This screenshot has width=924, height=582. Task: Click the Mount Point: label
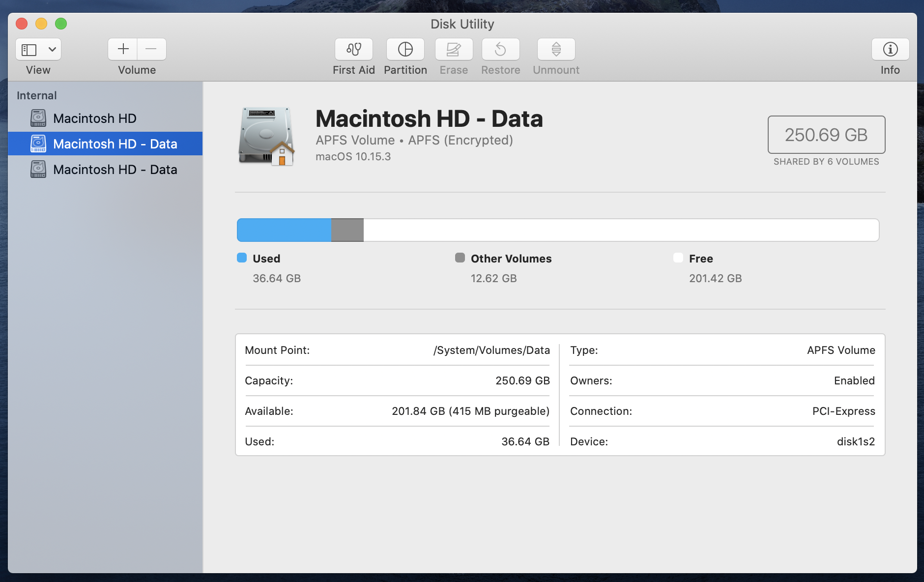[277, 350]
